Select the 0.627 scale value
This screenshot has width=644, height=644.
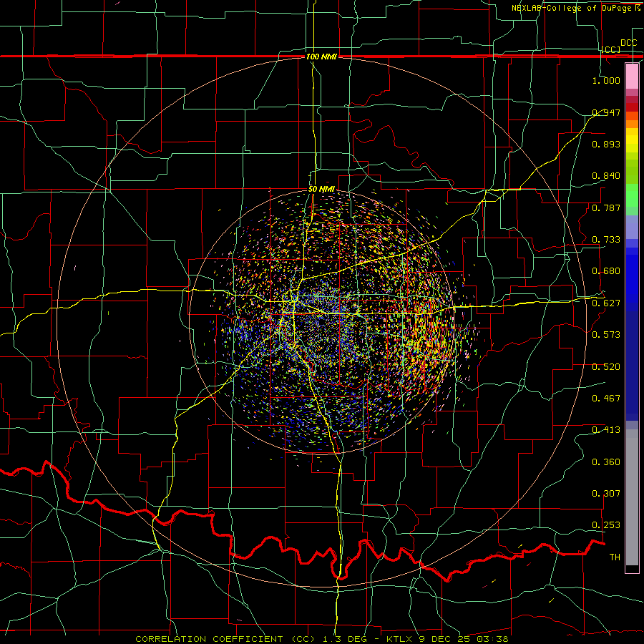click(606, 303)
